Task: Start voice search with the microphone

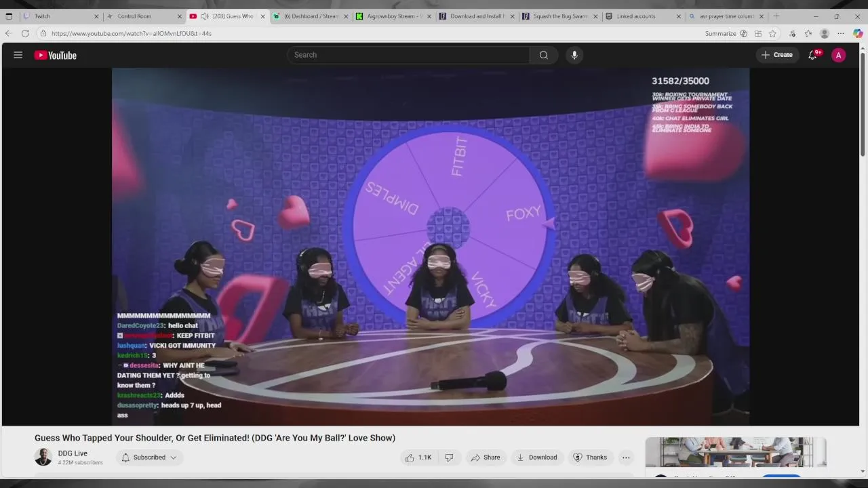Action: (574, 55)
